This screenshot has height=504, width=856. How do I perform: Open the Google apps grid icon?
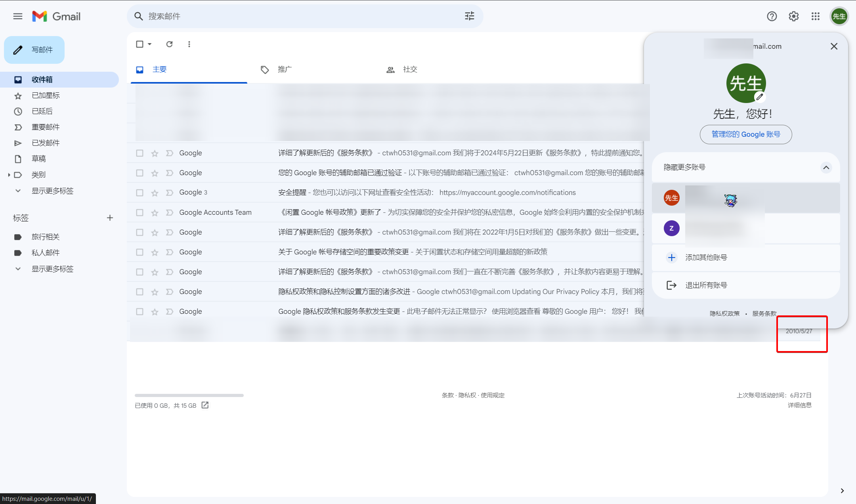click(815, 16)
